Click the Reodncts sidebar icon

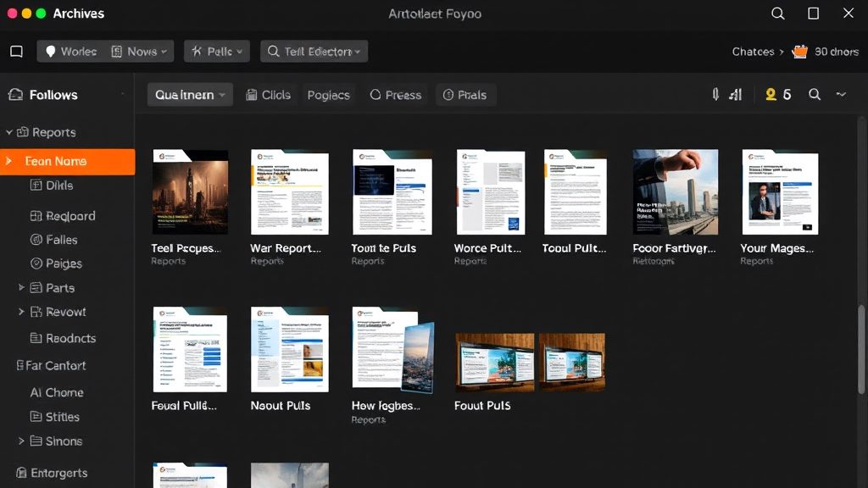coord(36,338)
